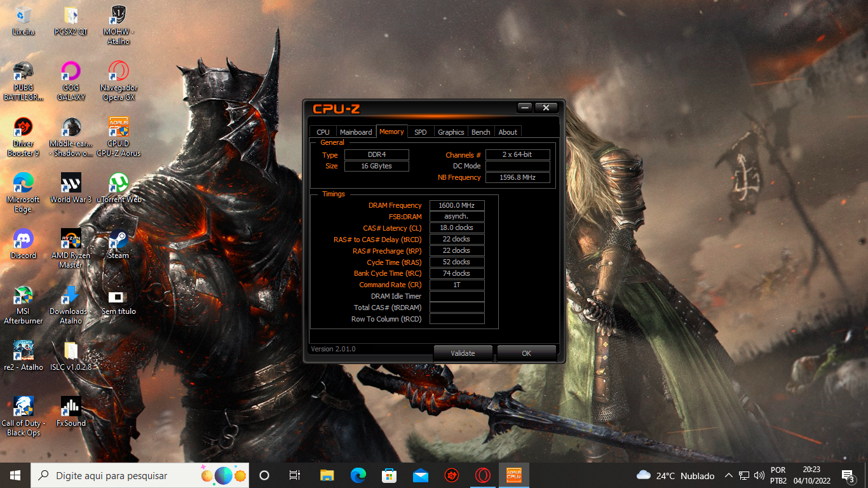
Task: Click the Navegador Opera GX desktop icon
Action: pos(119,82)
